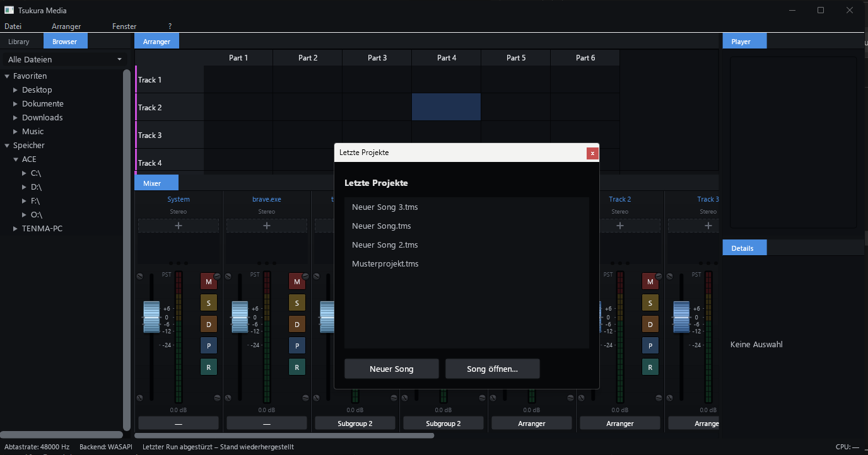Click the System channel volume fader
Viewport: 868px width, 455px height.
(x=152, y=316)
